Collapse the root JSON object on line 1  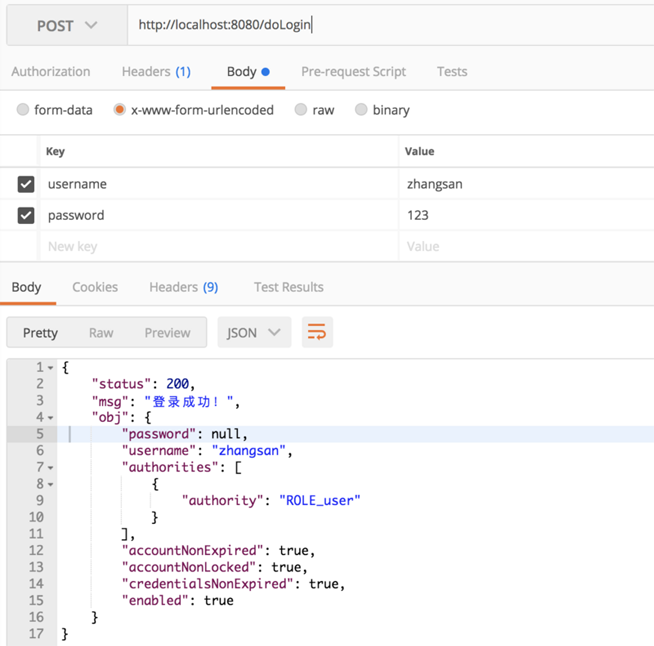click(51, 368)
